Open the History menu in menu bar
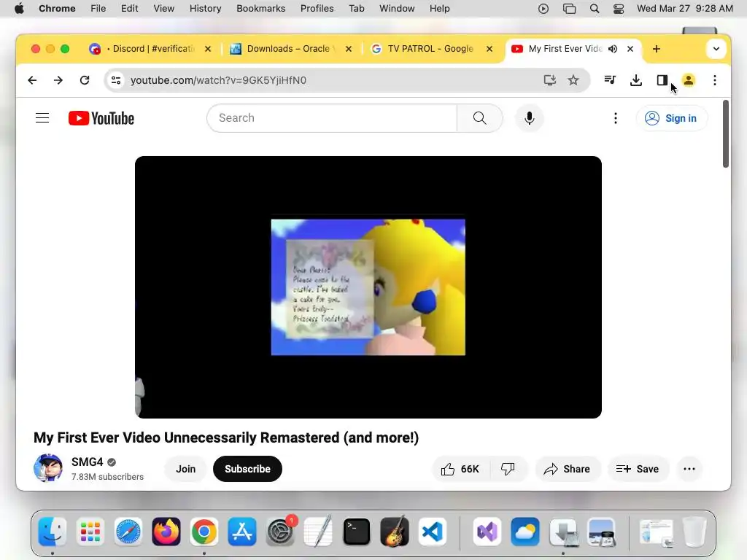 click(205, 9)
